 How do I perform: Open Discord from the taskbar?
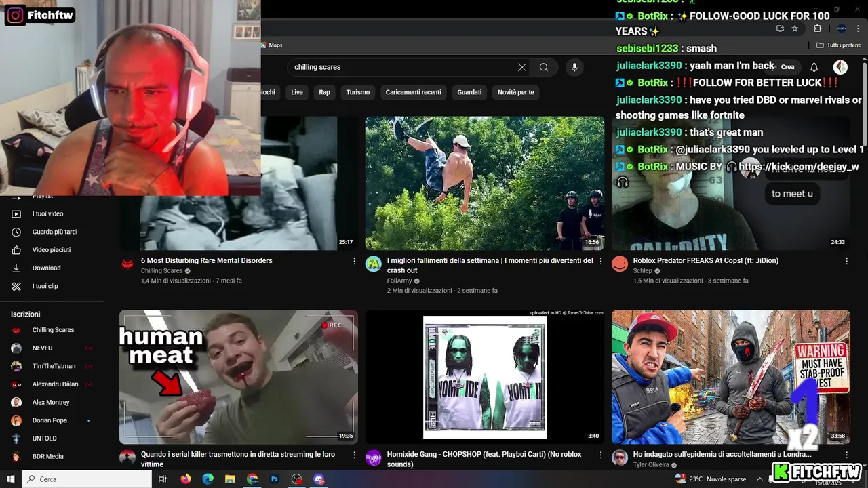point(319,479)
